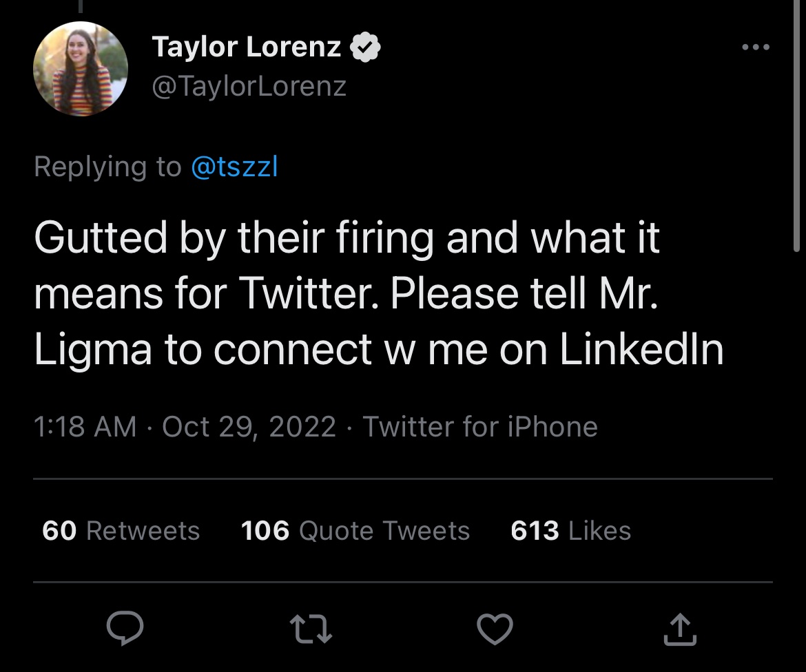
Task: Open Taylor Lorenz's profile picture
Action: click(81, 69)
